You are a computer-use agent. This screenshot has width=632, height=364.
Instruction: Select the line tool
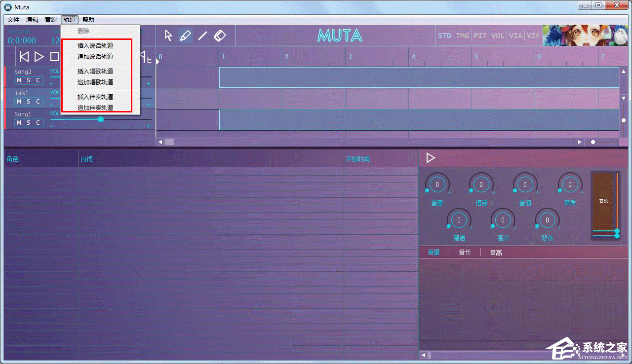tap(202, 36)
